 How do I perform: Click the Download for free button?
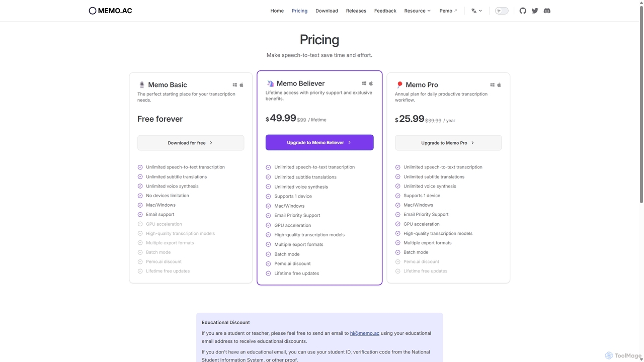point(191,143)
